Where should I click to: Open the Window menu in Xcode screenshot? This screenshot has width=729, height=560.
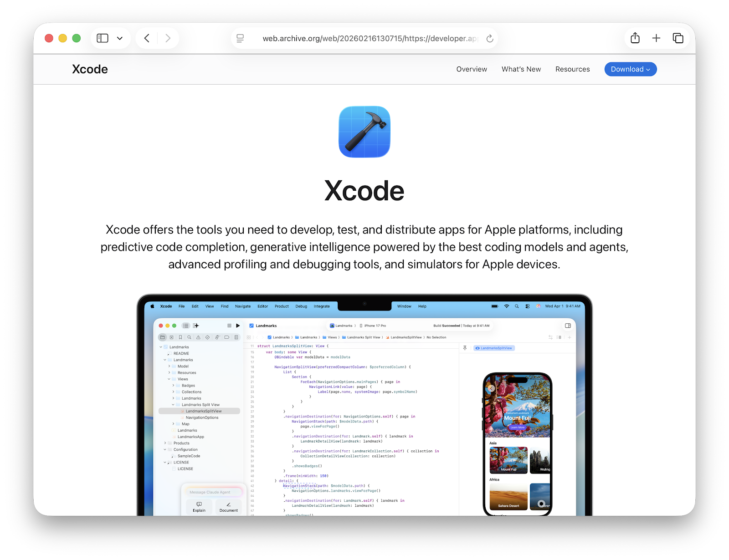point(404,306)
